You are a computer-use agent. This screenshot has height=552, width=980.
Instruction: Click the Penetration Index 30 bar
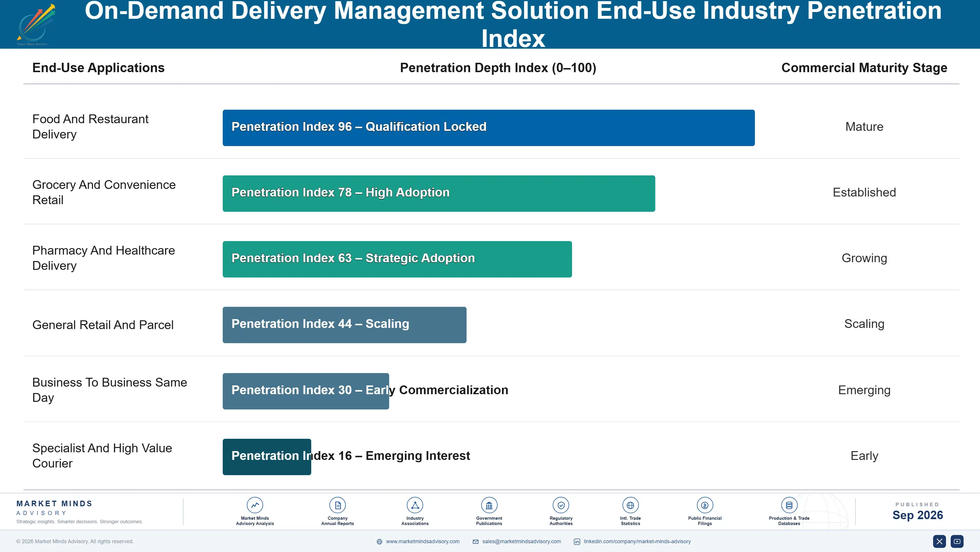click(x=305, y=391)
